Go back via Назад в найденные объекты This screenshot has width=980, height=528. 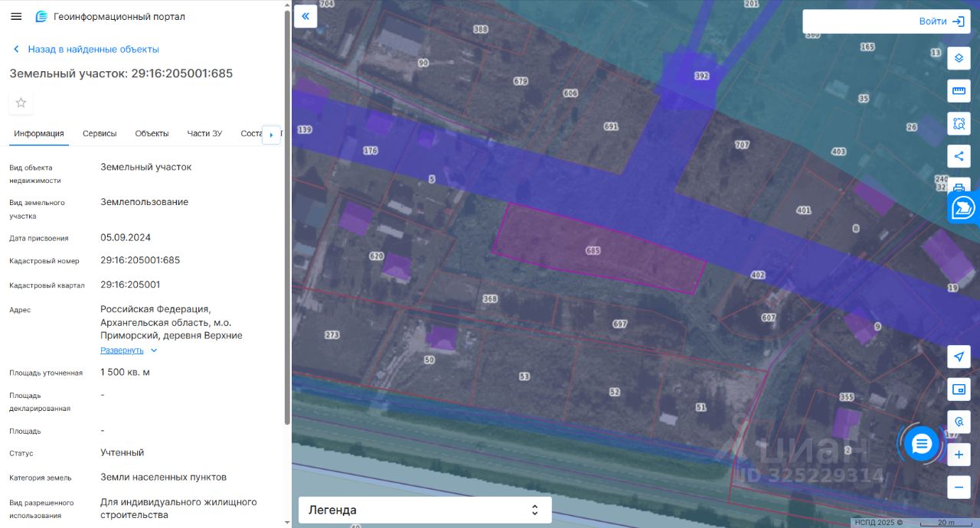tap(93, 49)
